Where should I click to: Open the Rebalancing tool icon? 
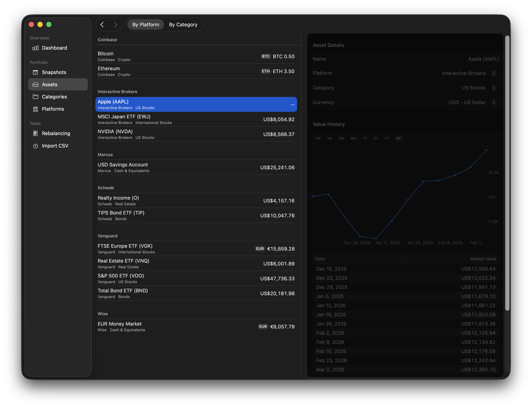click(x=36, y=133)
